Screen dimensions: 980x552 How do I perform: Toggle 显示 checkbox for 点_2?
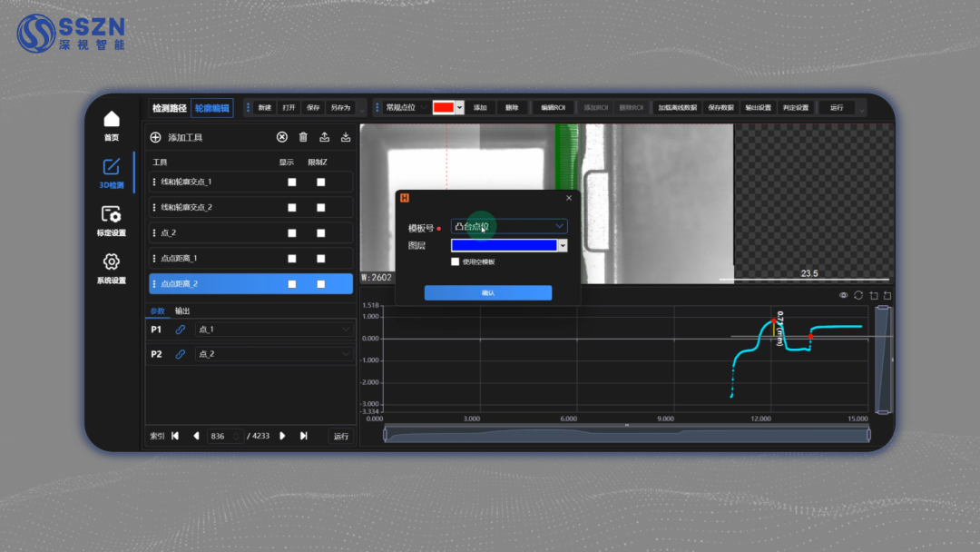(292, 233)
